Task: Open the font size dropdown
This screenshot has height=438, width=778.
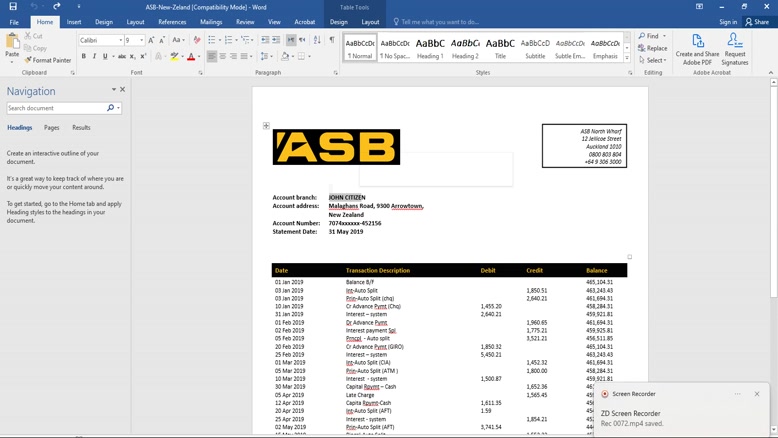Action: tap(141, 40)
